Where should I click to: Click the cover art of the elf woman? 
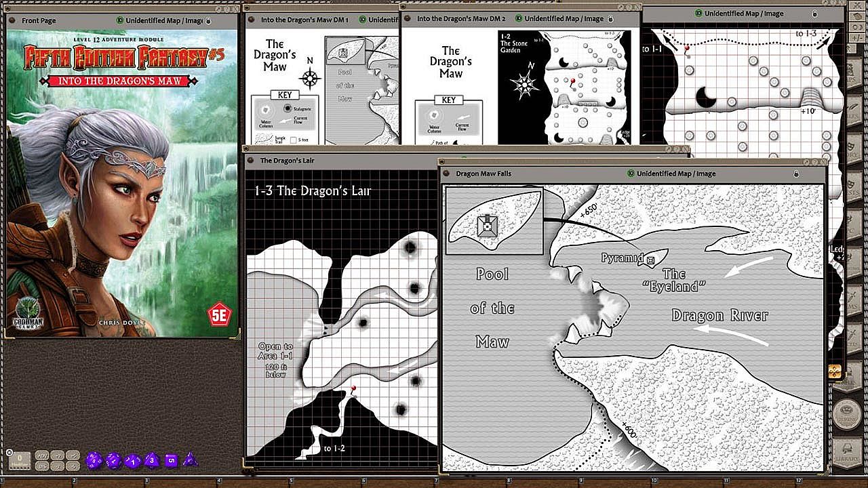(122, 183)
